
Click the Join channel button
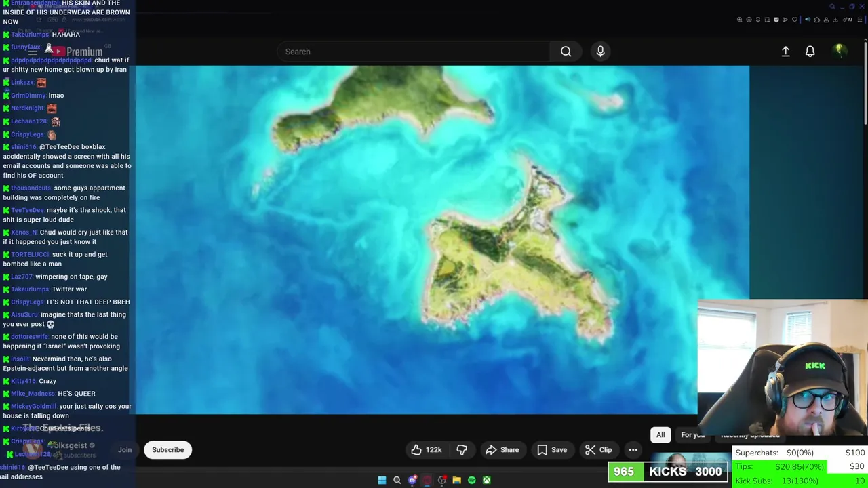pos(125,449)
